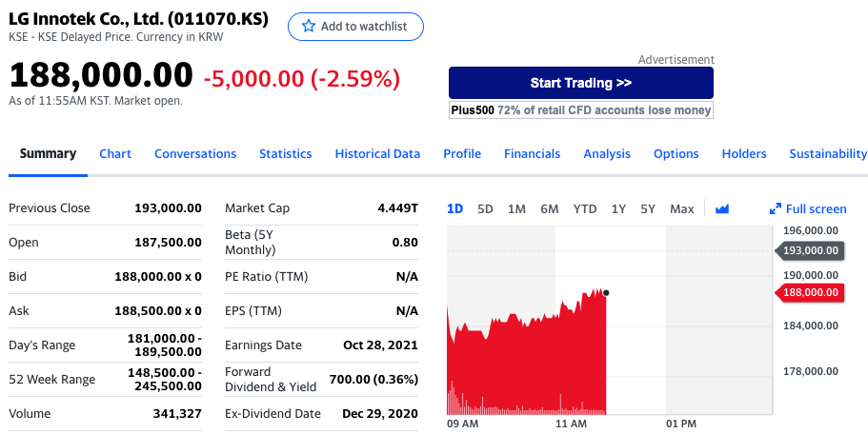Open the Options tab
Screen dimensions: 868x434
pyautogui.click(x=676, y=153)
